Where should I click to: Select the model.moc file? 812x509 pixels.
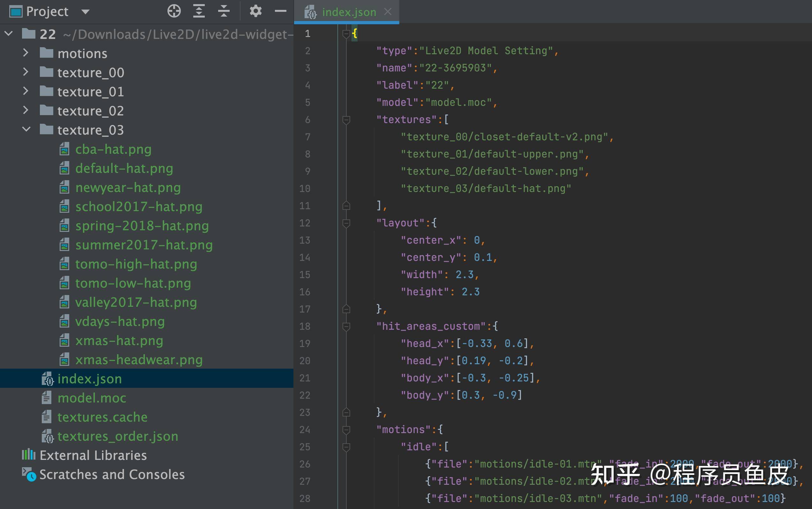pyautogui.click(x=92, y=398)
